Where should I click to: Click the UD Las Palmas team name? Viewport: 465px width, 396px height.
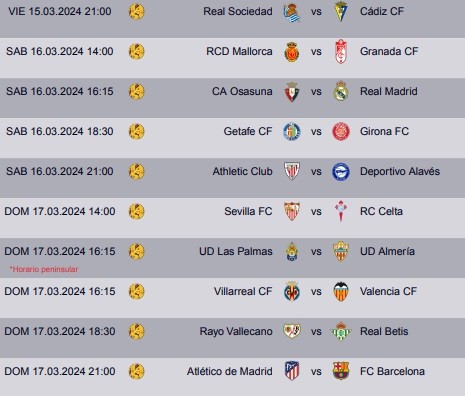tap(236, 251)
